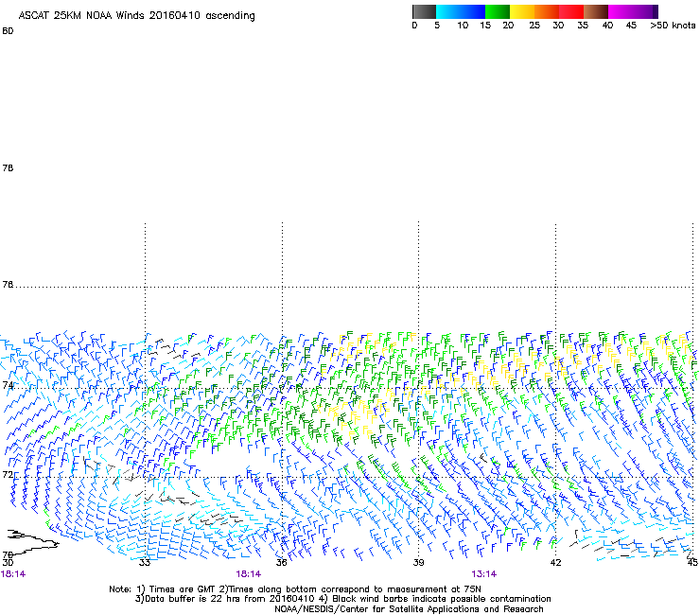Viewport: 700px width, 615px height.
Task: Select the '20' label under the color scale
Action: (508, 26)
